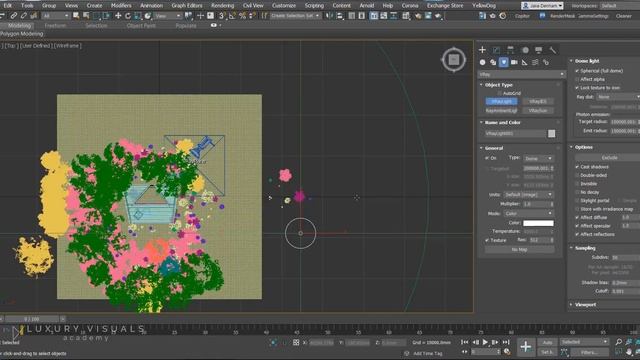This screenshot has width=640, height=360.
Task: Select the Space Warps create category icon
Action: tap(535, 62)
